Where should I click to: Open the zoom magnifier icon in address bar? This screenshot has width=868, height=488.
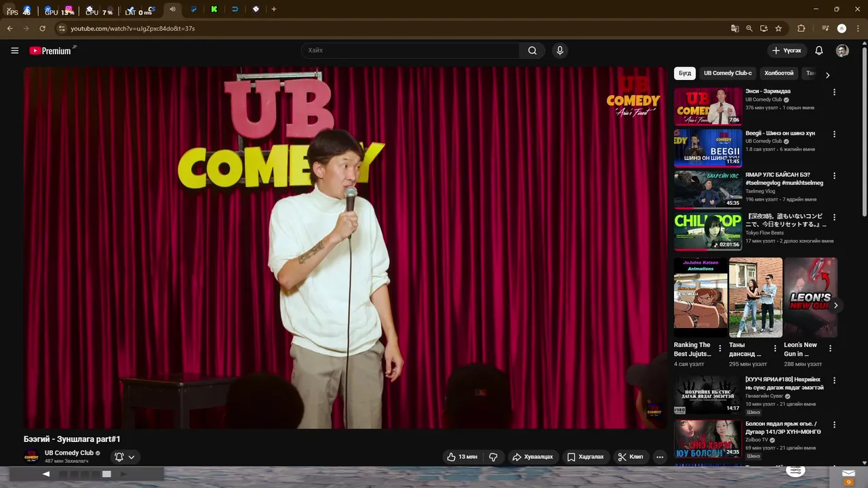pos(749,28)
